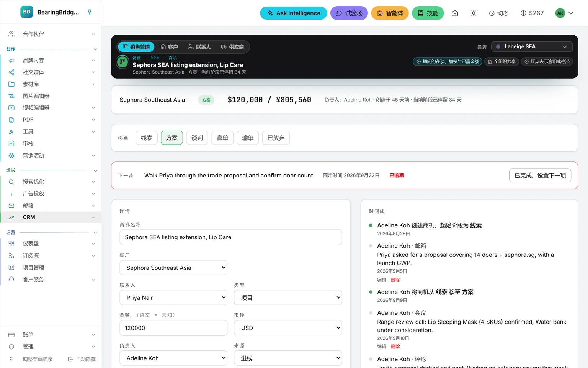Viewport: 588px width, 368px height.
Task: Click the 仪表盘 grid icon
Action: 11,244
